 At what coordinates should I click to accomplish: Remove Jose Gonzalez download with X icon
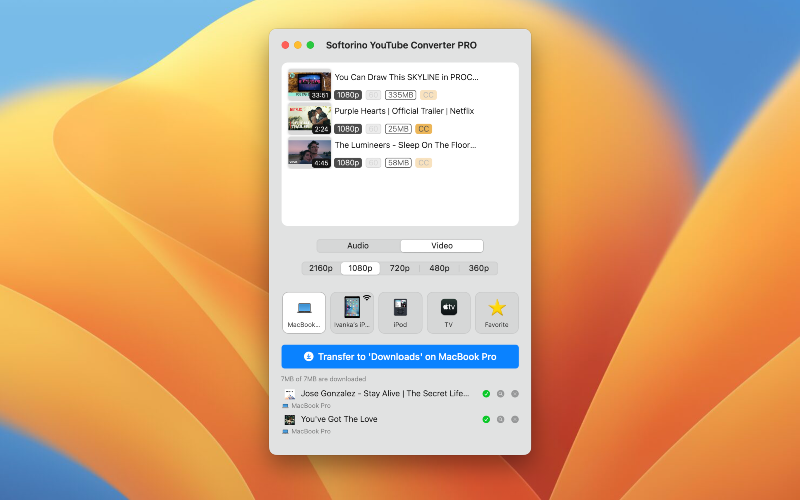(515, 393)
